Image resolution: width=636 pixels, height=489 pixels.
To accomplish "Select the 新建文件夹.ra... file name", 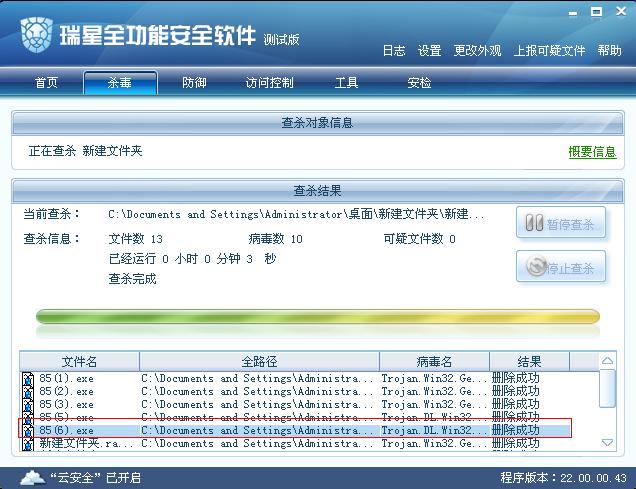I will tap(86, 444).
